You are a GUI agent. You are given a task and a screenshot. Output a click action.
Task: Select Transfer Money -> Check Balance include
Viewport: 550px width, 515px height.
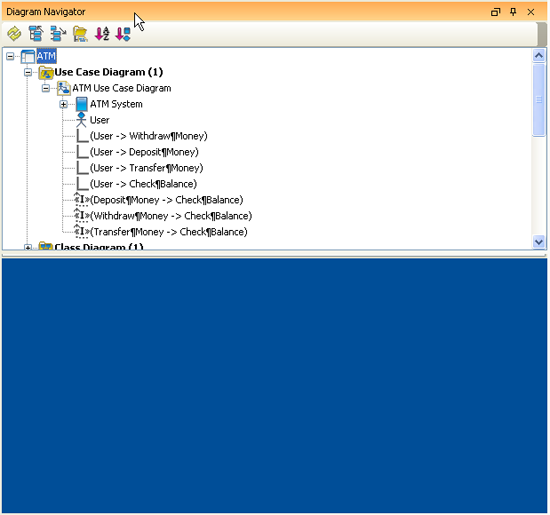click(x=169, y=232)
